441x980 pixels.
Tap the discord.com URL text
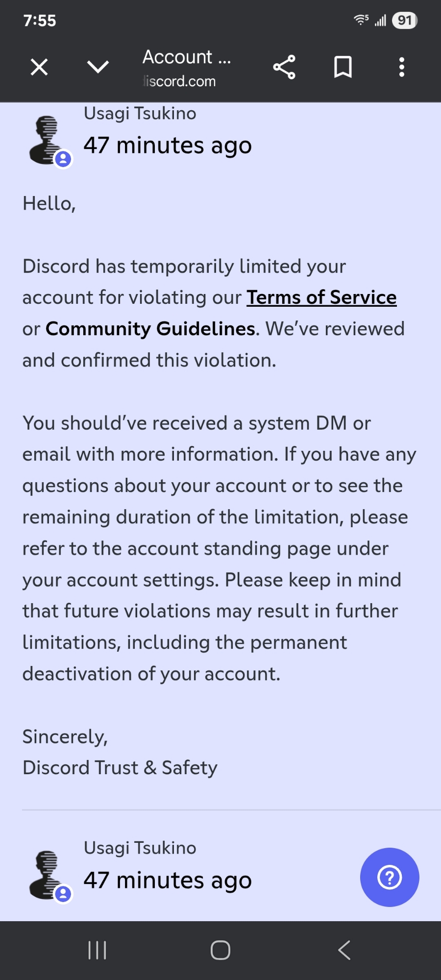(179, 81)
